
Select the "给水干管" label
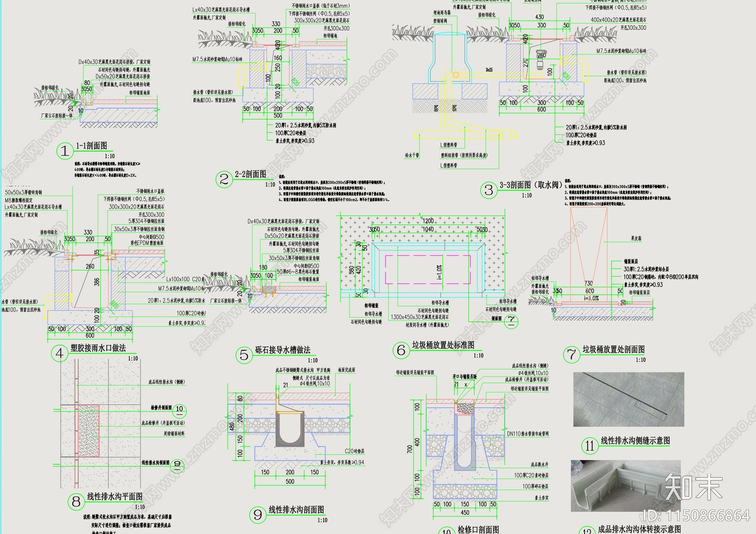tap(412, 155)
